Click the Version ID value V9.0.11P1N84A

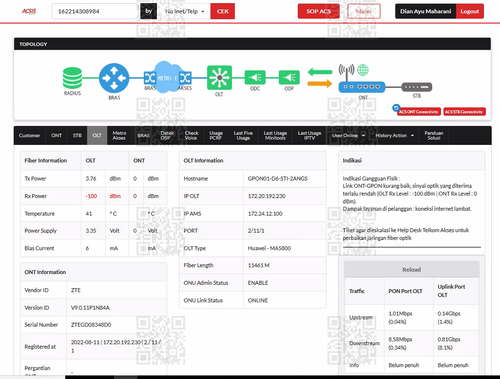click(x=90, y=308)
